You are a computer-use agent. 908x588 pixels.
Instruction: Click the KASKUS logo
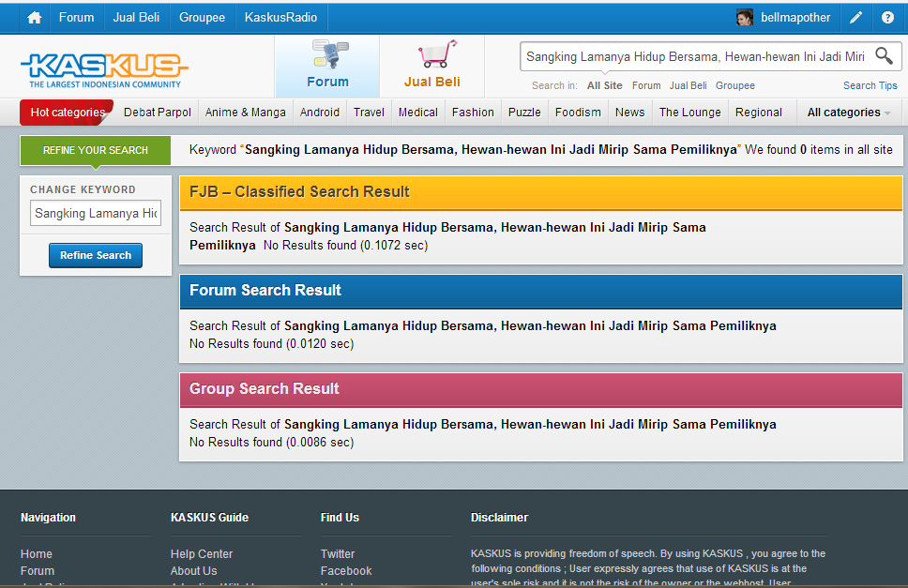[104, 70]
